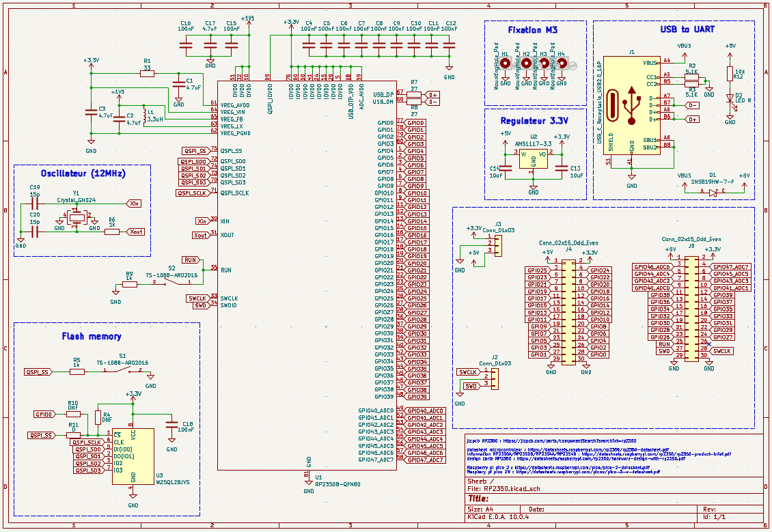772x532 pixels.
Task: Click the 'QSPI_SCLK' label at U1 pin 71
Action: point(193,193)
